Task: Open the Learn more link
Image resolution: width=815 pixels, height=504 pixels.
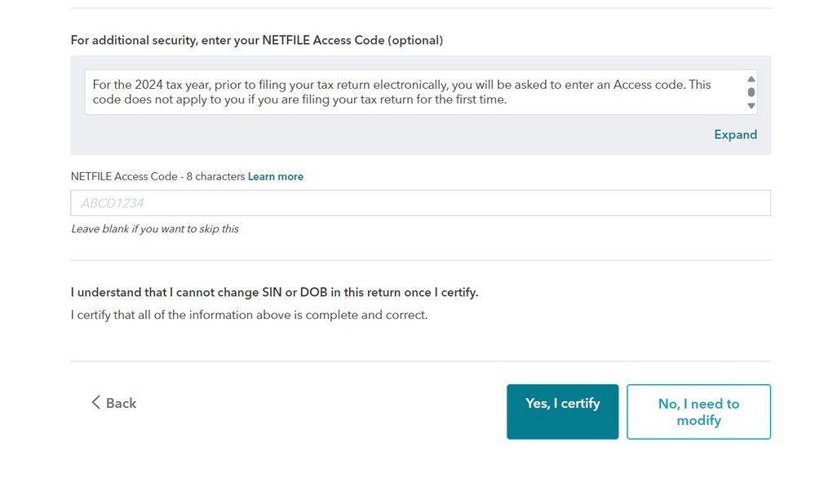Action: [x=276, y=177]
